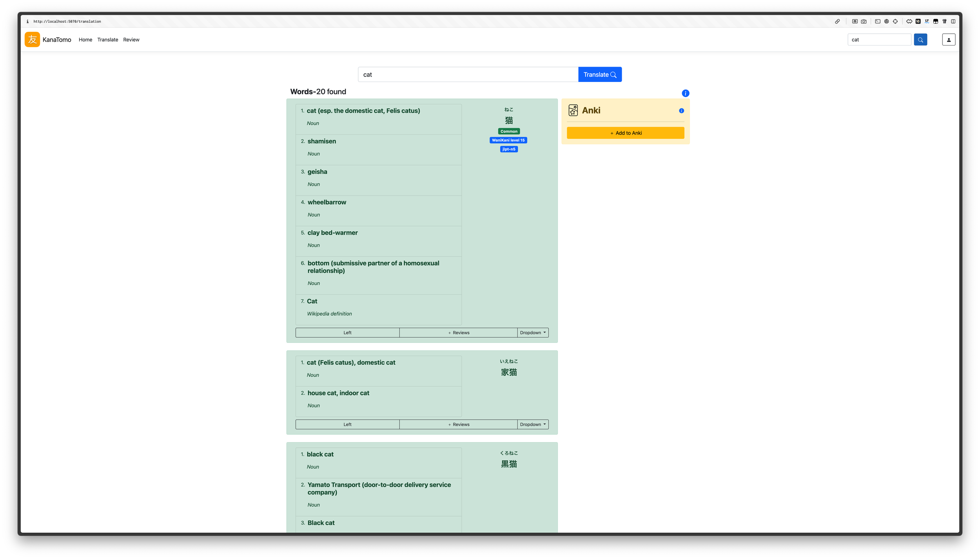The image size is (980, 559).
Task: Open the LanguageTool LT icon in the toolbar
Action: pos(927,21)
